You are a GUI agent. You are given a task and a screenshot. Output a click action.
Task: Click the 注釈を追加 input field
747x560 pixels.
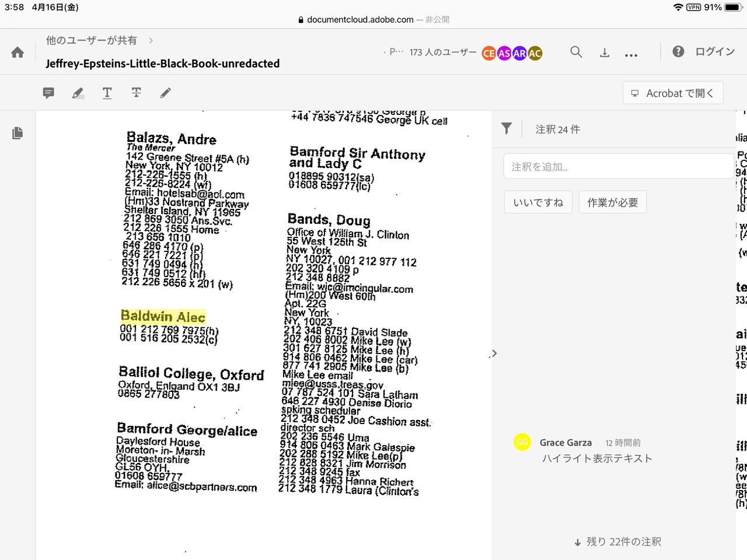click(619, 167)
